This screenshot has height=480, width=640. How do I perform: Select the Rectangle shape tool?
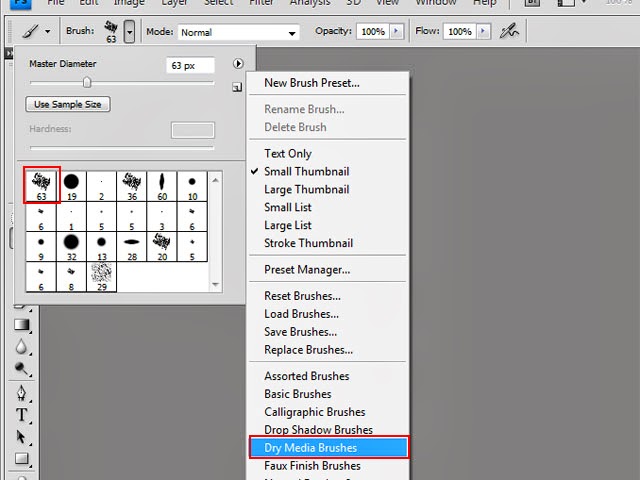click(21, 459)
